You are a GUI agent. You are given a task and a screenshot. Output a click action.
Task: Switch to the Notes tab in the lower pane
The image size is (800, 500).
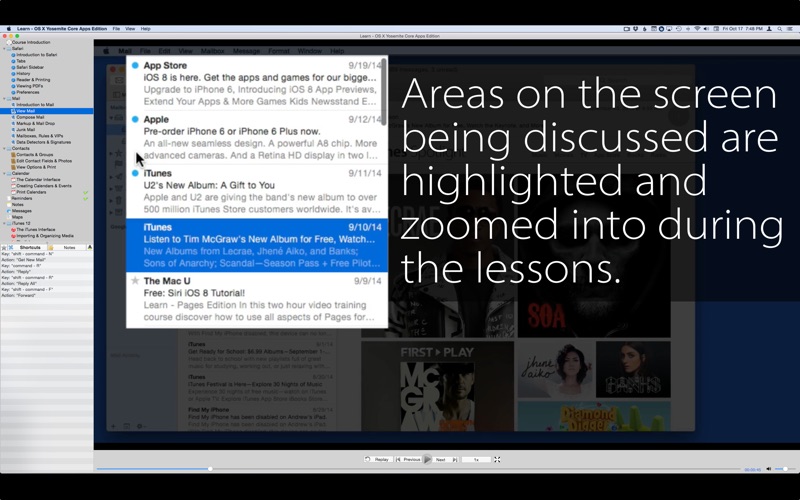(x=69, y=247)
